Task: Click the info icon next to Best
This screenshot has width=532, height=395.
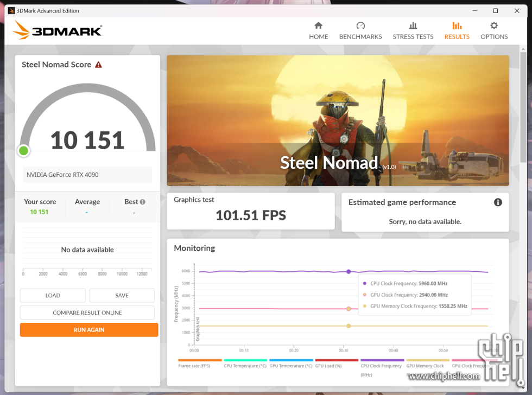Action: tap(142, 202)
